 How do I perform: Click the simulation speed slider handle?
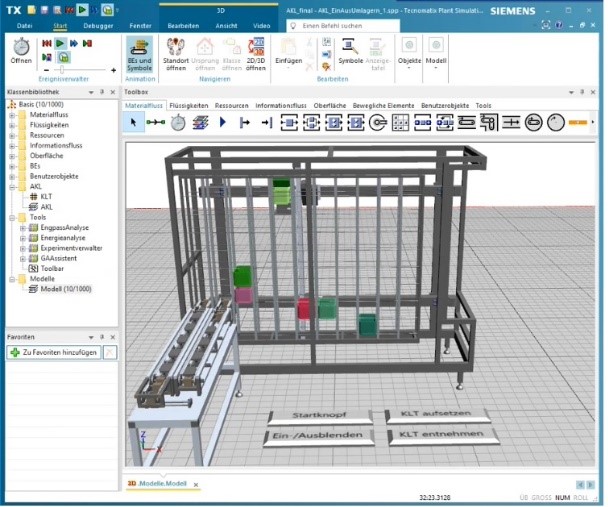61,70
